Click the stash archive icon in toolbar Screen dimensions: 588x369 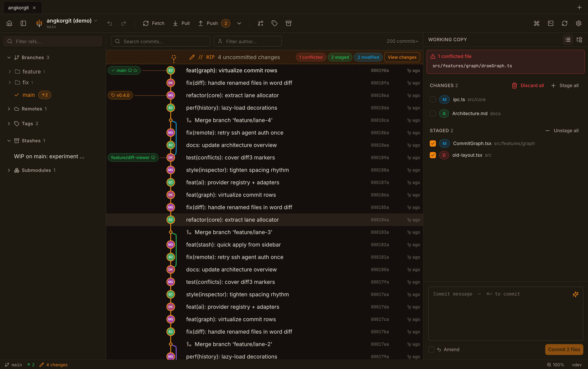(x=289, y=23)
